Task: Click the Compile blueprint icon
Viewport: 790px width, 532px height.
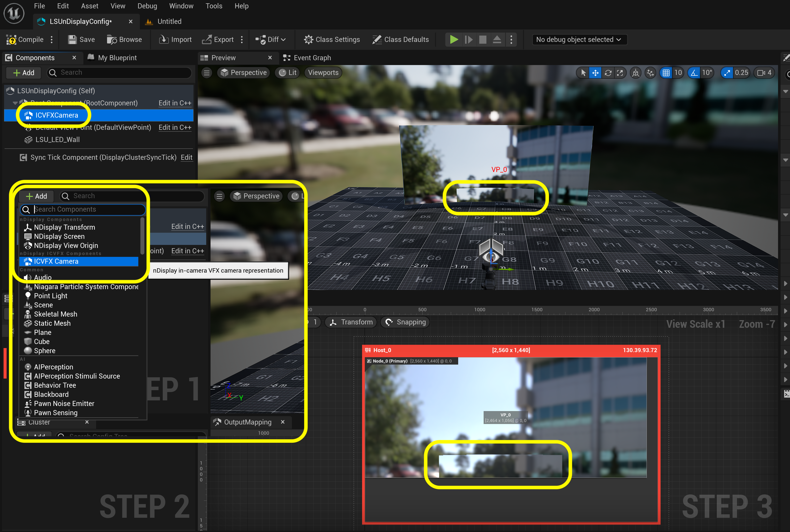Action: [x=11, y=40]
